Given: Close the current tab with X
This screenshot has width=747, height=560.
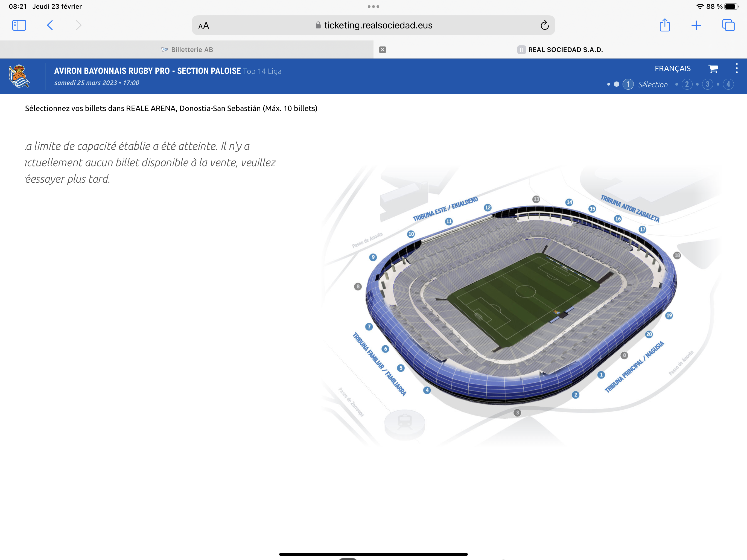Looking at the screenshot, I should click(x=382, y=50).
